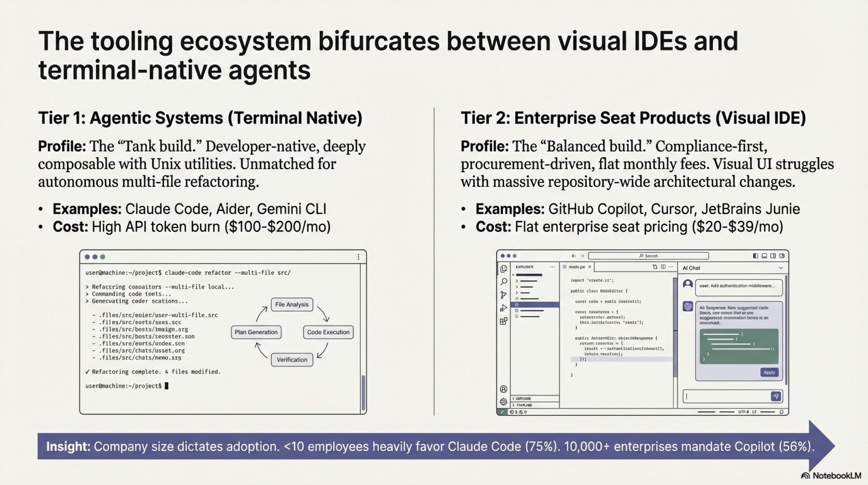Open Run and Debug icon in IDE sidebar

point(504,308)
